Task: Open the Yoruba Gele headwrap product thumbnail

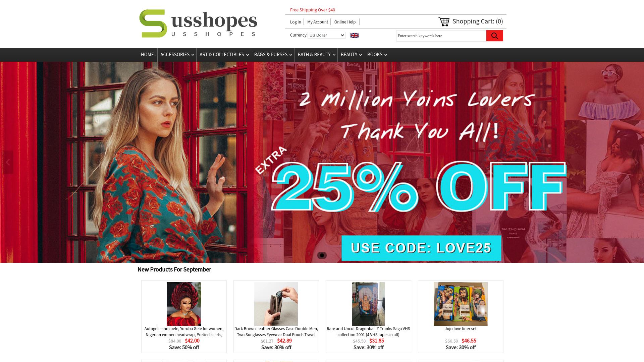Action: (184, 304)
